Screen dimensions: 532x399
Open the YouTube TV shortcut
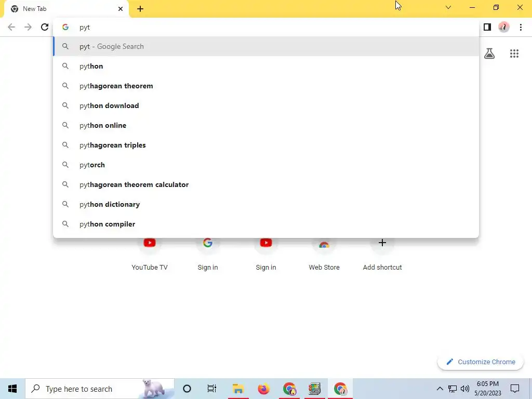point(150,255)
